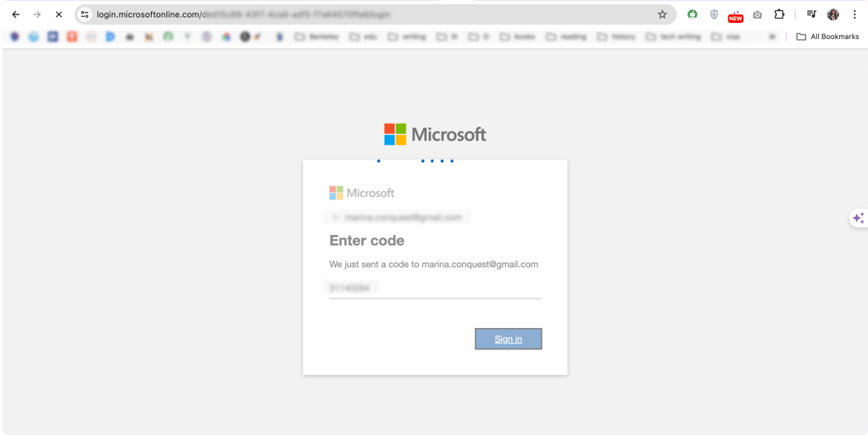Open the Berkeley bookmarks folder
868x435 pixels.
(315, 36)
